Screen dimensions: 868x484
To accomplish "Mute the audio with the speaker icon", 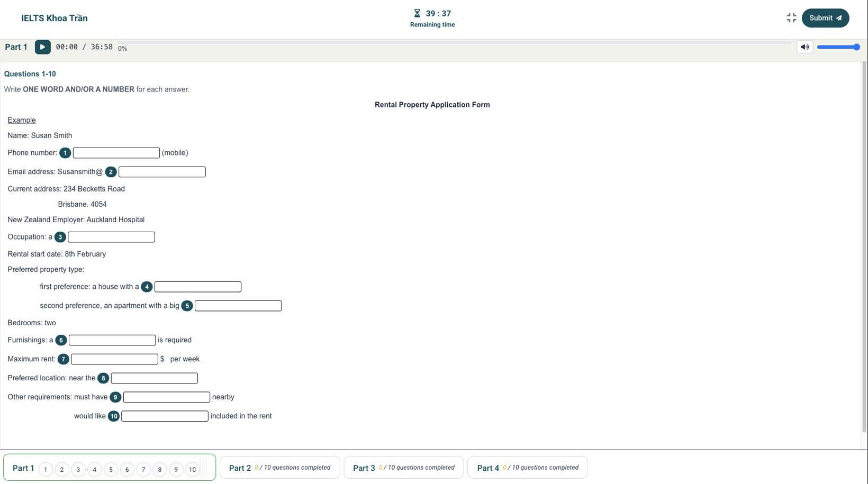I will tap(804, 47).
